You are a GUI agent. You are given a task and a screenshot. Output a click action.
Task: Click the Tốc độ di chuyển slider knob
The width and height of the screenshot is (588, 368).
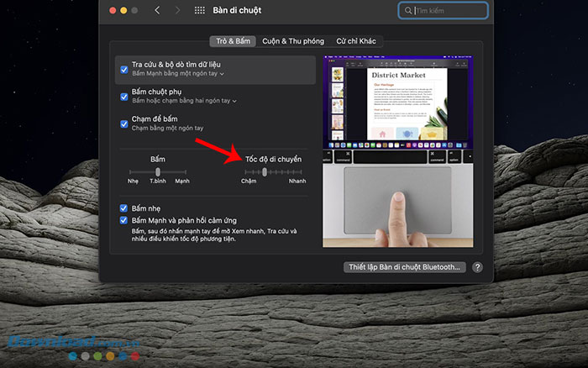click(x=265, y=171)
